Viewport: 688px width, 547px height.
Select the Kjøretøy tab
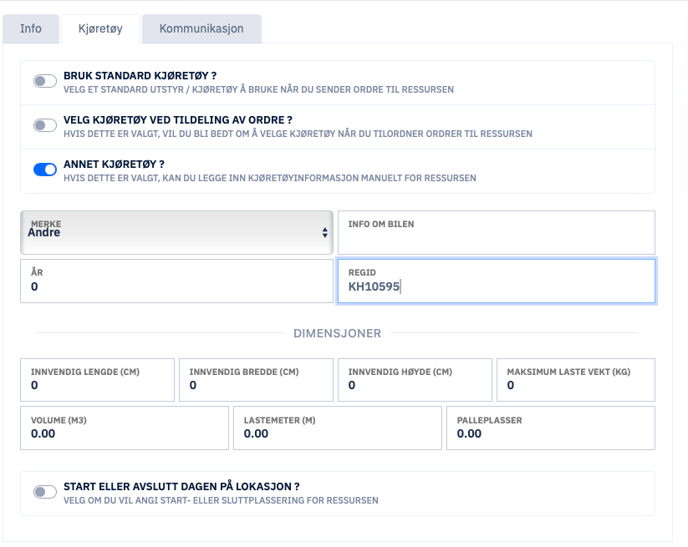pyautogui.click(x=100, y=29)
